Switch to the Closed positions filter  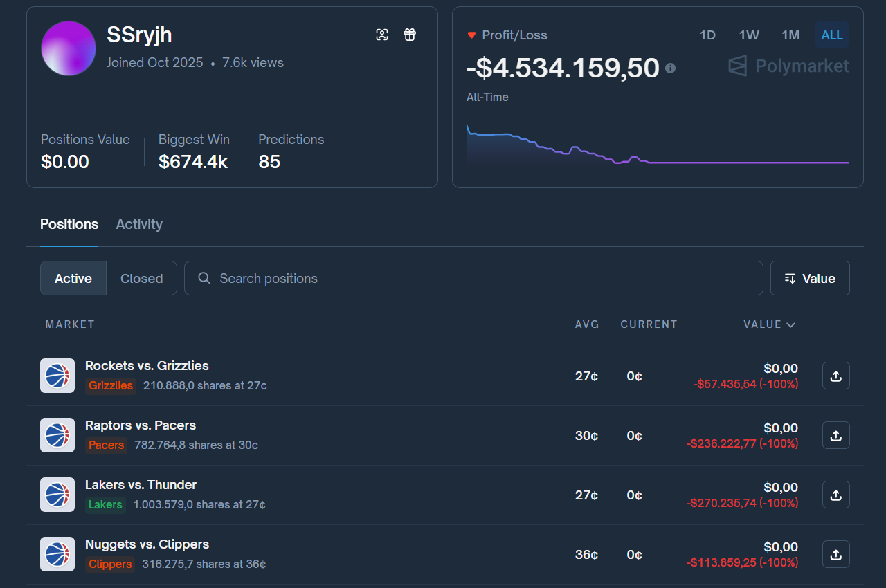(141, 278)
